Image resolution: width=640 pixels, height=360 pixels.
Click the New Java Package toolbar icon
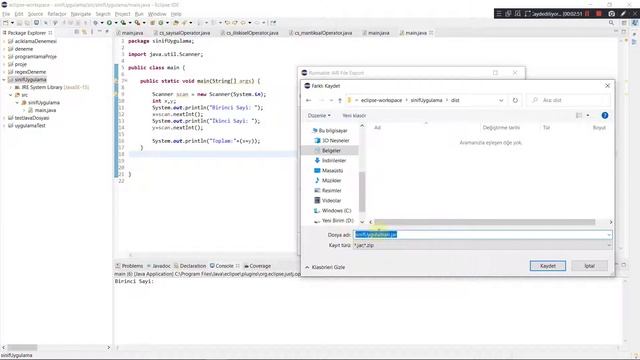(x=153, y=23)
